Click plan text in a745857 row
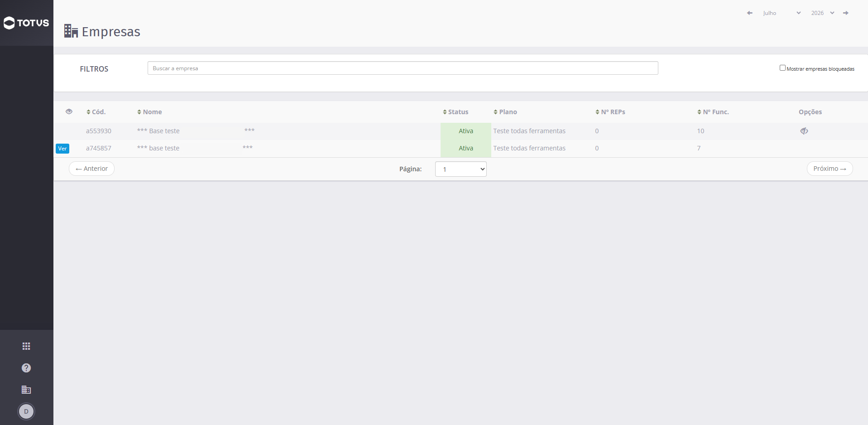Screen dimensions: 868x425 click(529, 148)
